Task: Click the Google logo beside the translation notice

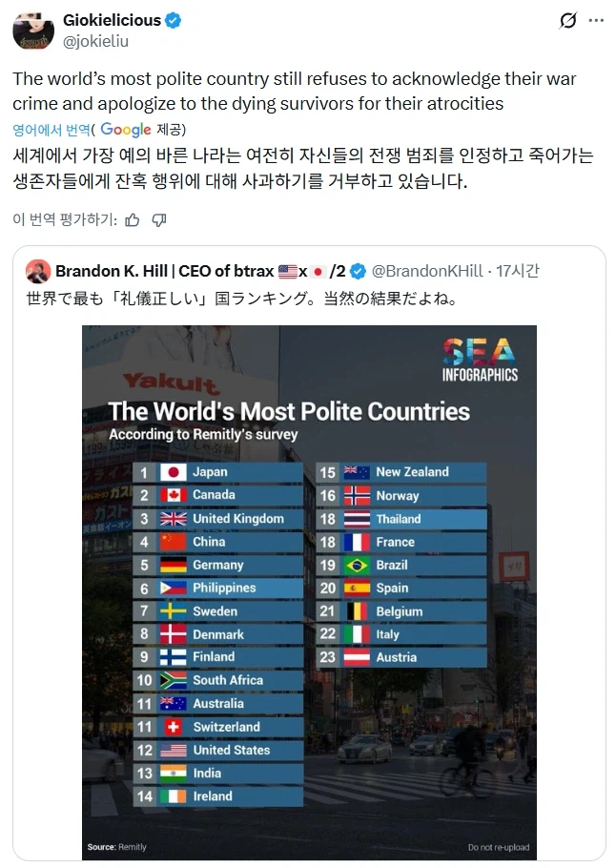Action: pos(125,129)
